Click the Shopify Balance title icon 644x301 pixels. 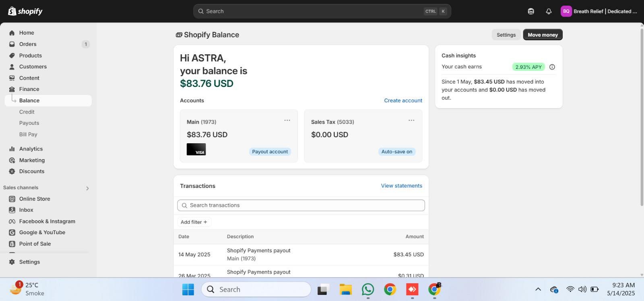pyautogui.click(x=179, y=35)
